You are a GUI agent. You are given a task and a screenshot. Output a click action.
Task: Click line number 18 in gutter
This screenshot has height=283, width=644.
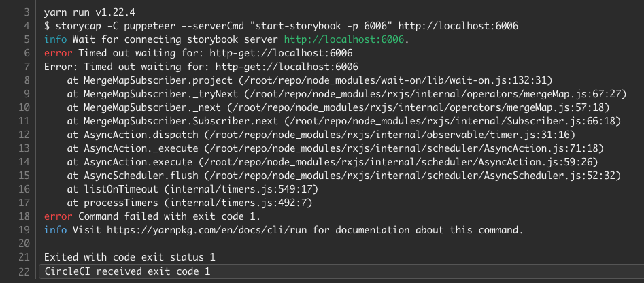pos(24,216)
